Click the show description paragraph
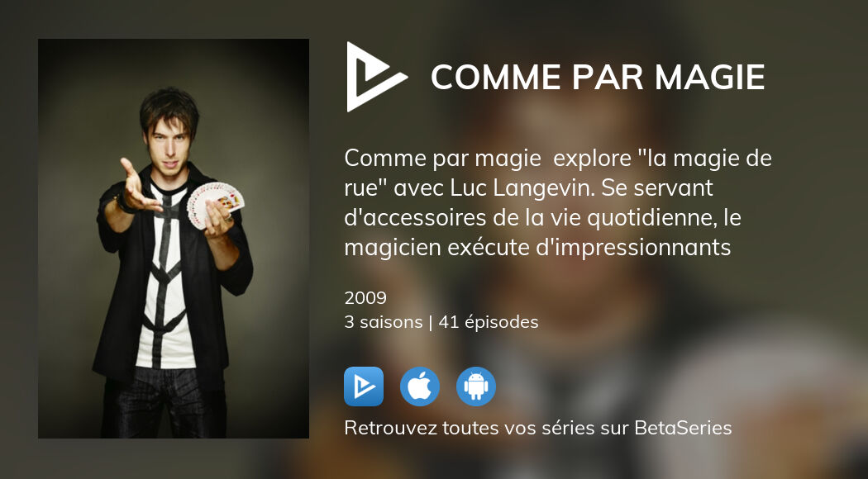Screen dimensions: 868x479 558,203
